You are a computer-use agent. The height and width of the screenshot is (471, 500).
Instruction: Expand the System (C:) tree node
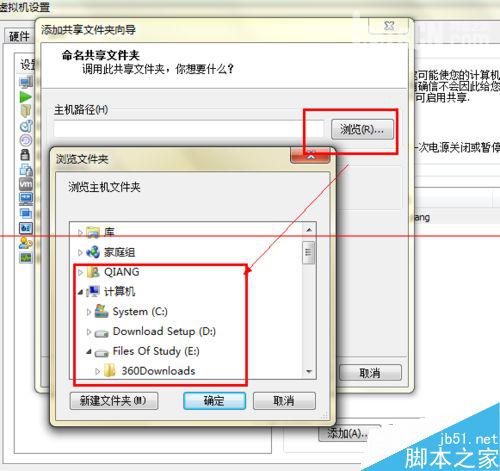pos(88,312)
